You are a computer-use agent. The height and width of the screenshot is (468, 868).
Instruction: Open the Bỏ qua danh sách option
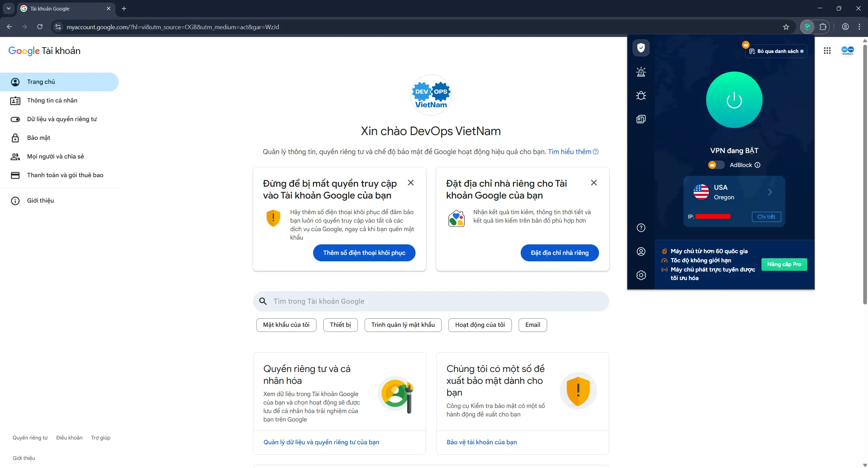click(x=776, y=51)
